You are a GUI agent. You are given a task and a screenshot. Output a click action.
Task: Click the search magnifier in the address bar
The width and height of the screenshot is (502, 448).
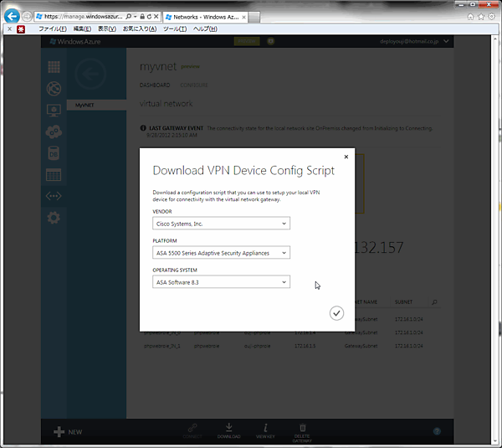(128, 17)
